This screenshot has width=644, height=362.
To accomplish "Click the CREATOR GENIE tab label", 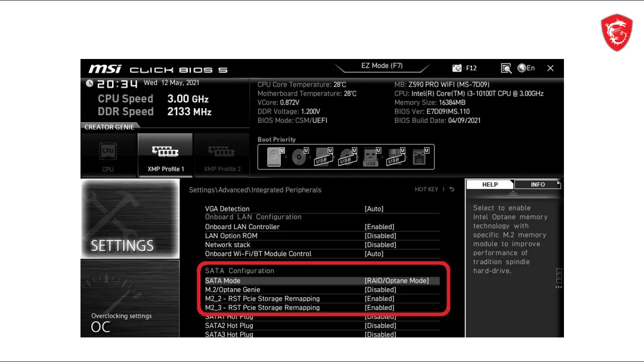I will click(109, 127).
